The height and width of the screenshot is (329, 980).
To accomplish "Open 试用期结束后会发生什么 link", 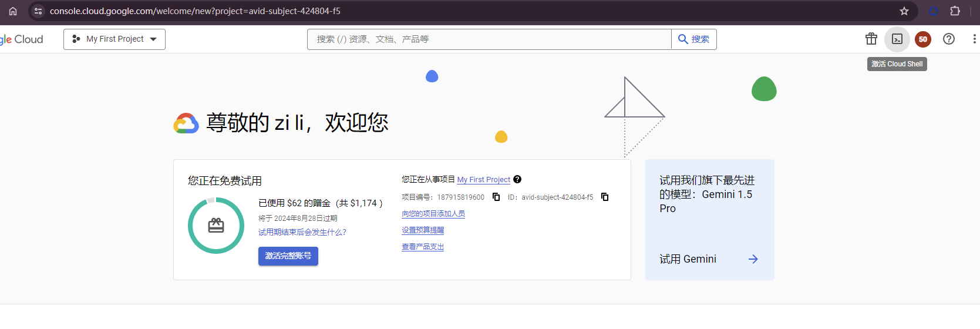I will pyautogui.click(x=302, y=232).
